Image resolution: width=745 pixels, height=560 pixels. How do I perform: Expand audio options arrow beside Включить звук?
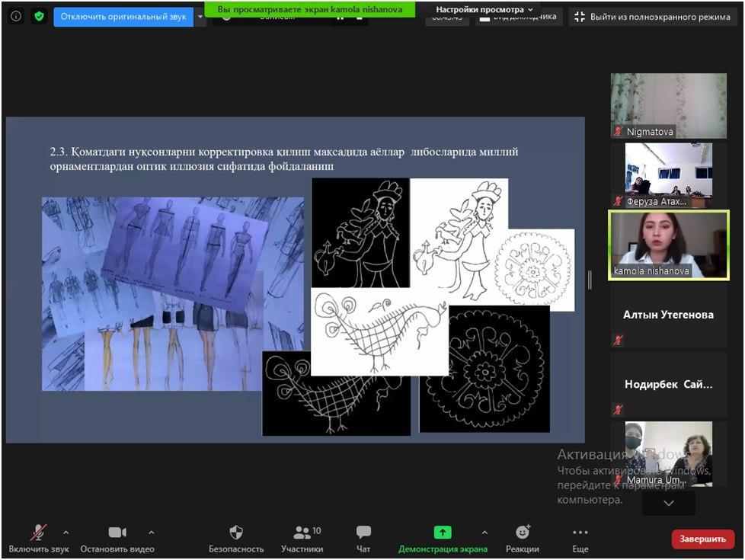click(66, 532)
